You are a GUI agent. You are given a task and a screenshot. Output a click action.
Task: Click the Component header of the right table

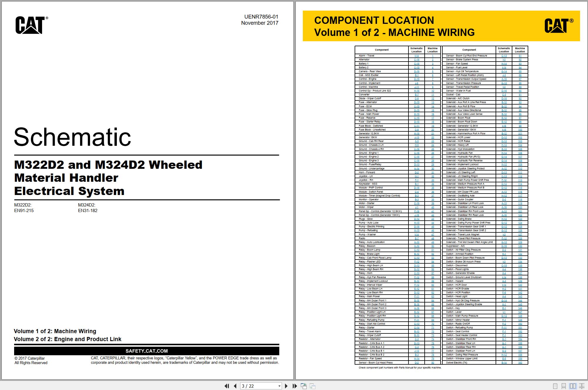coord(469,50)
